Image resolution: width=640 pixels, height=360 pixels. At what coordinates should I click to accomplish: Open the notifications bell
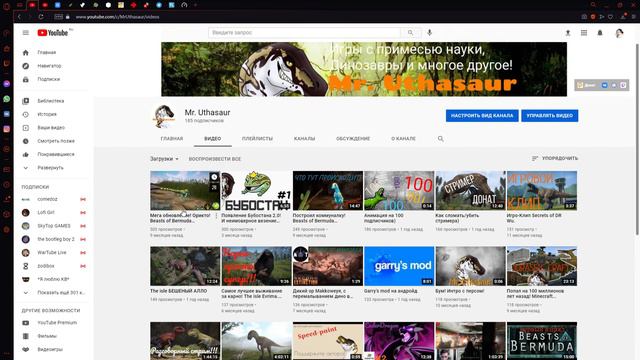pos(600,33)
